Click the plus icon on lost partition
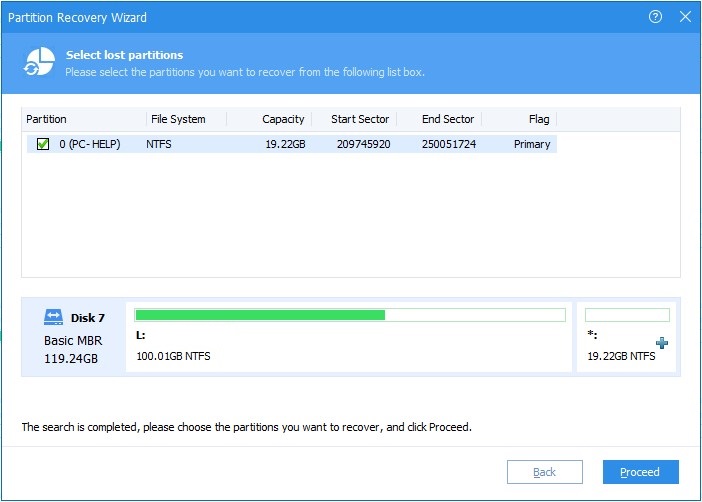 point(661,343)
